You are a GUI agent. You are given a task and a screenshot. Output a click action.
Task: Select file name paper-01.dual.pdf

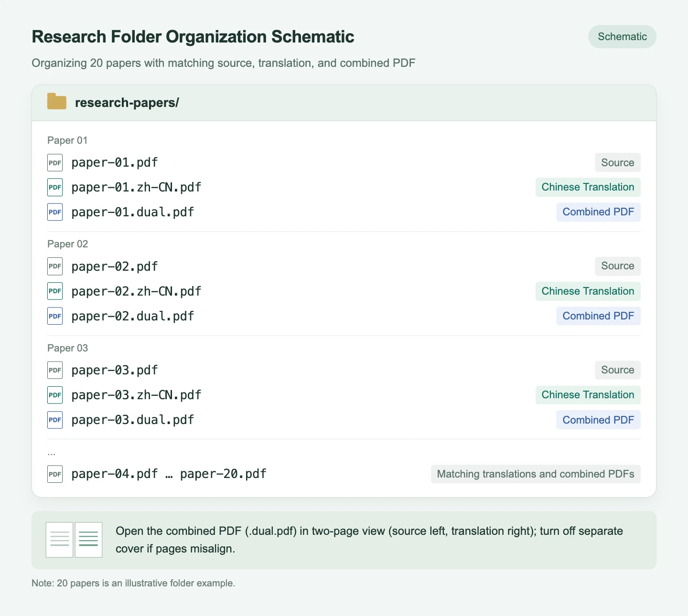pos(133,212)
